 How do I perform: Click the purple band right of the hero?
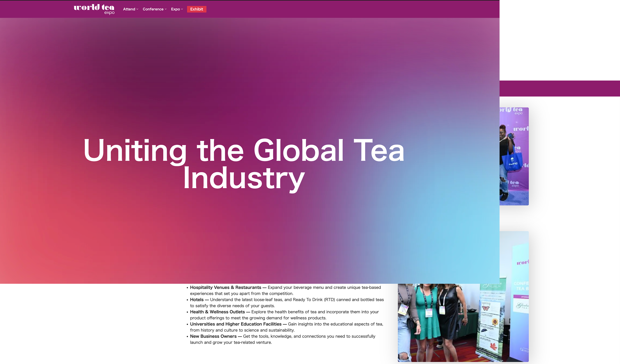pos(559,88)
